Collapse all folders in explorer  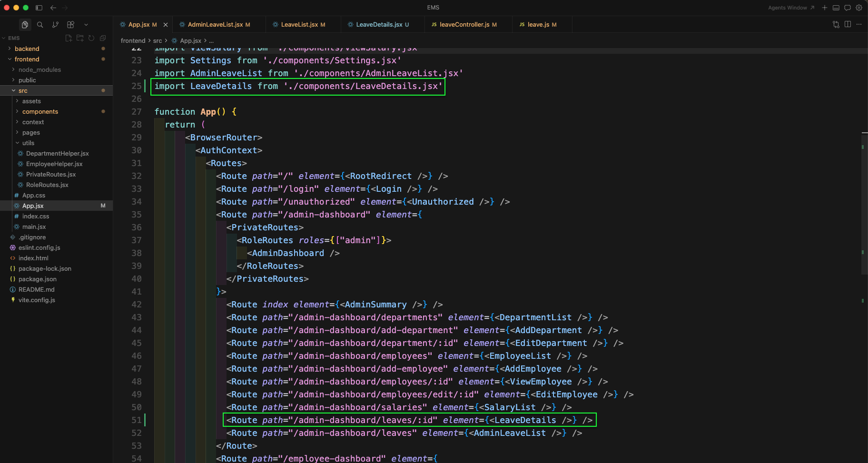[x=103, y=38]
